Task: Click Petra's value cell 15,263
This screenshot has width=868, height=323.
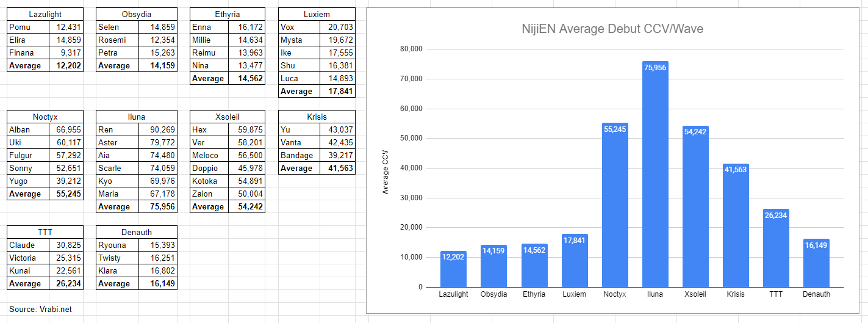Action: (159, 53)
